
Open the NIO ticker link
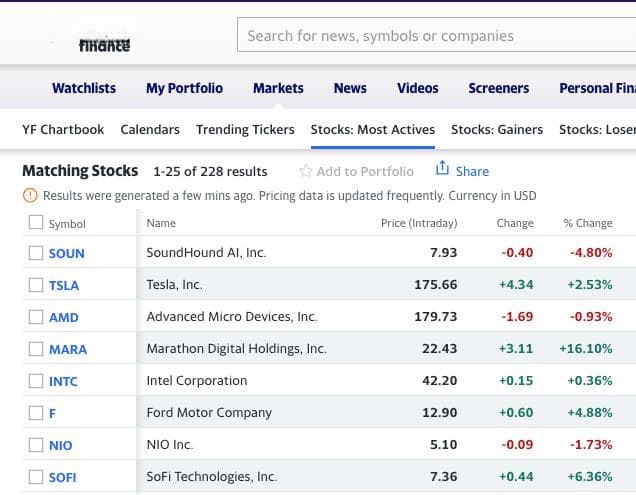point(60,446)
